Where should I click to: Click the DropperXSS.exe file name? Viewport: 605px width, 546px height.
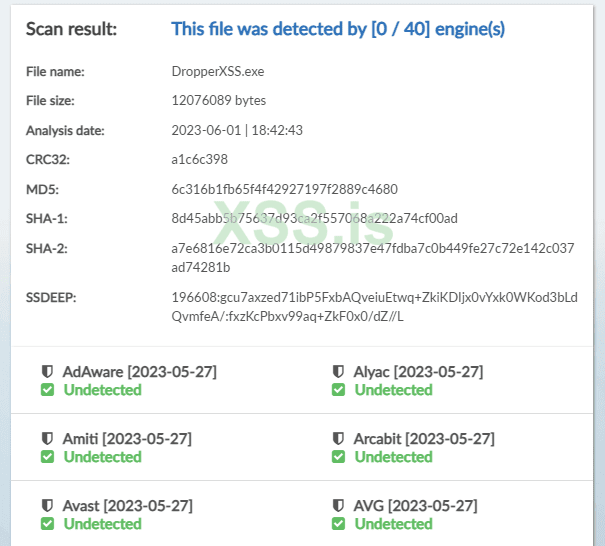point(216,72)
